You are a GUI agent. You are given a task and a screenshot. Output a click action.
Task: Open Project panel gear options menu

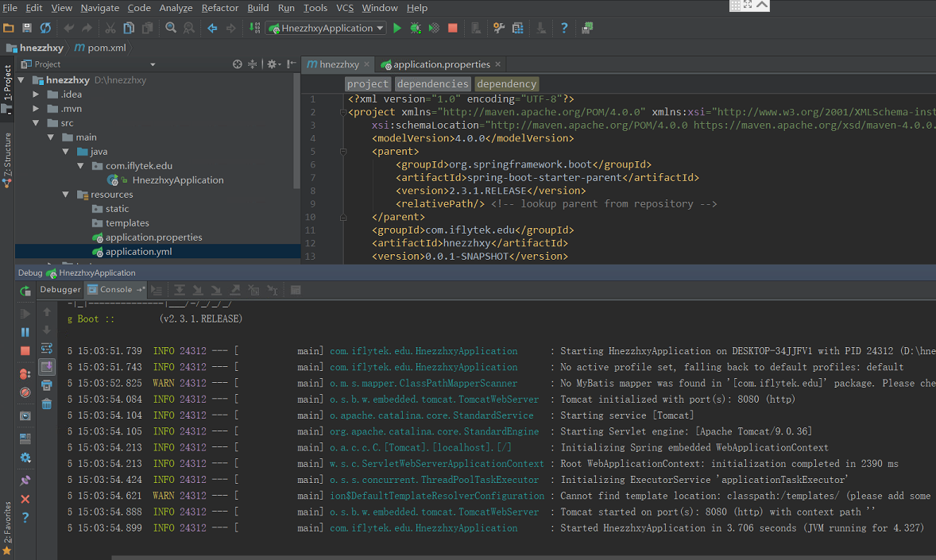coord(273,64)
